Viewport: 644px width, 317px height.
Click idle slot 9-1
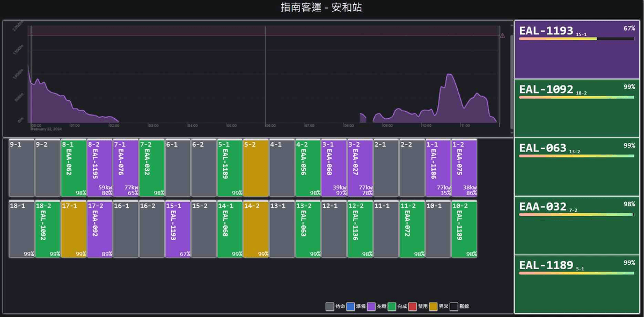(x=21, y=168)
